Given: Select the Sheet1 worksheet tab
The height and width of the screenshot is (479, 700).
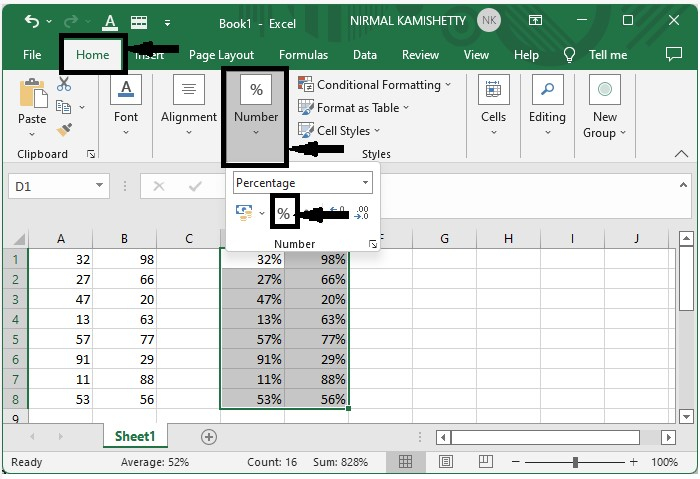Looking at the screenshot, I should (135, 437).
